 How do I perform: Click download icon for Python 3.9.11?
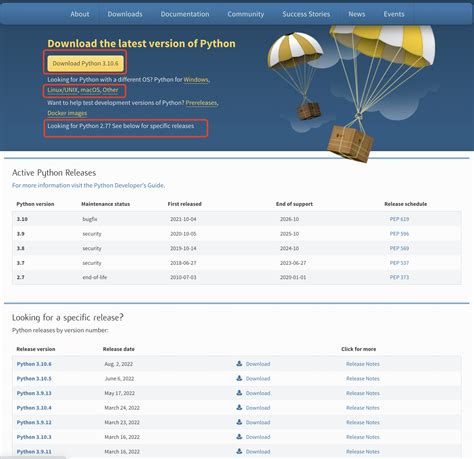click(239, 451)
